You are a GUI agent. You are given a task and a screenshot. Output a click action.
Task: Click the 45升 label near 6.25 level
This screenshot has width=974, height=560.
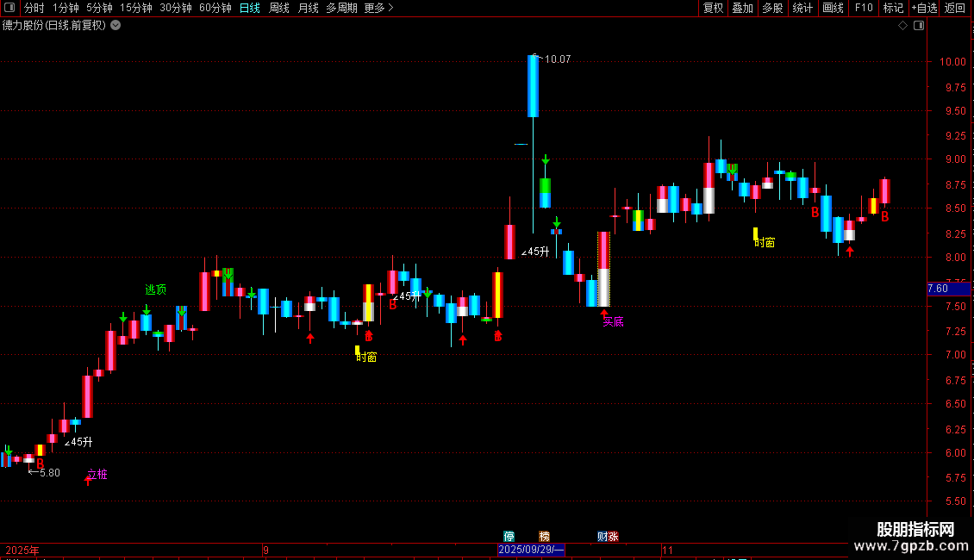79,442
